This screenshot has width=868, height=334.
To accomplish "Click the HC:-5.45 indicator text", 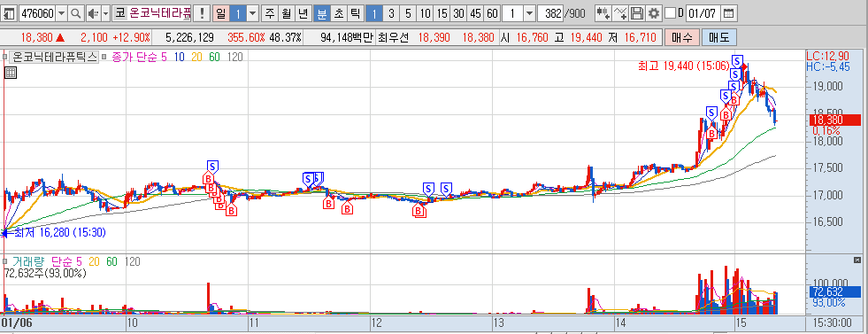I will pyautogui.click(x=827, y=67).
